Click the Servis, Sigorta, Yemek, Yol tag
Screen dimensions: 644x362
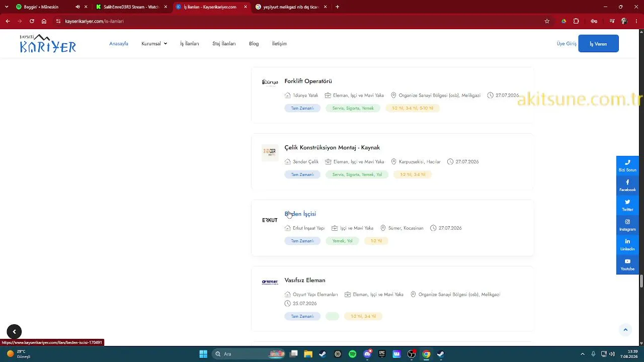pyautogui.click(x=357, y=174)
